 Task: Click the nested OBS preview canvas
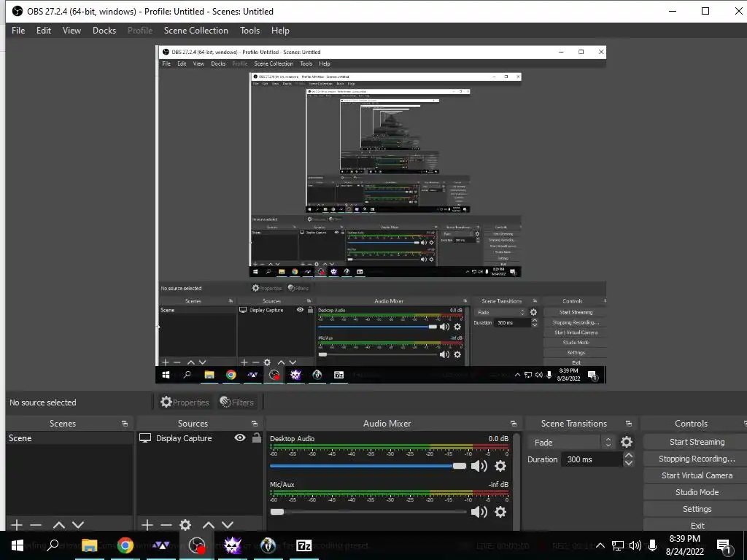tap(381, 214)
